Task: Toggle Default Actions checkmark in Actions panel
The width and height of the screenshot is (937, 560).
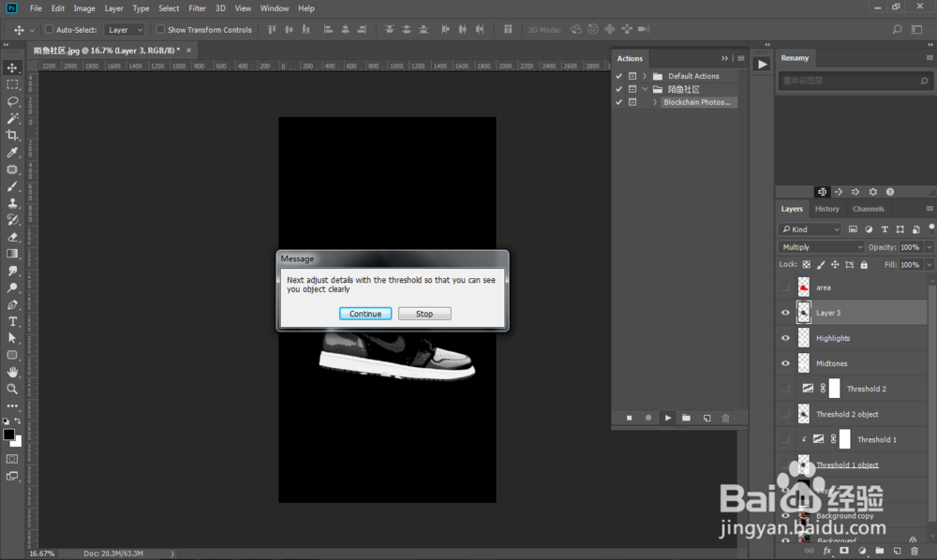Action: click(619, 76)
